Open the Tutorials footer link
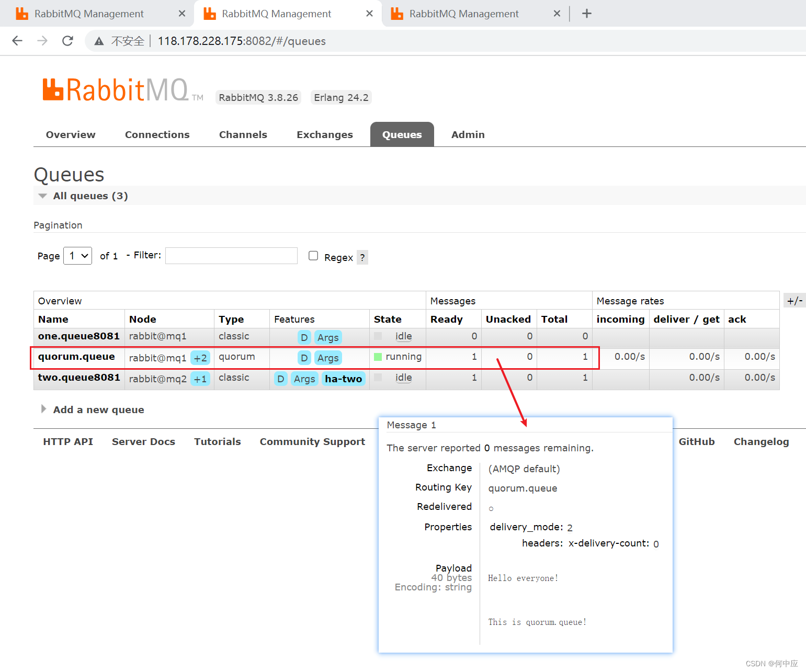The height and width of the screenshot is (672, 806). (218, 441)
